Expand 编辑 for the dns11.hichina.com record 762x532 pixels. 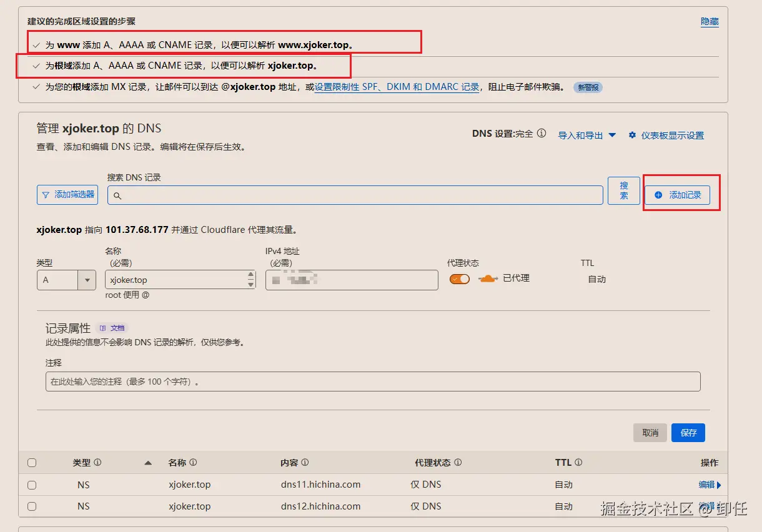coord(710,485)
